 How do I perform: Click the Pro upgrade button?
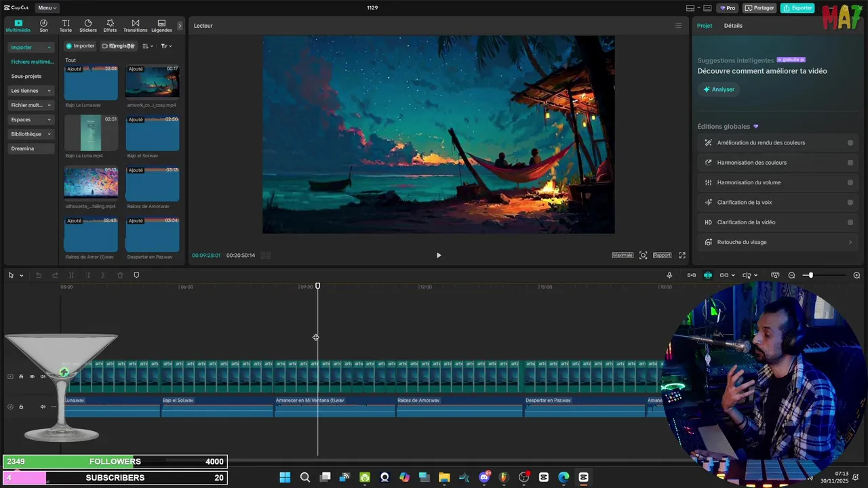[x=728, y=8]
